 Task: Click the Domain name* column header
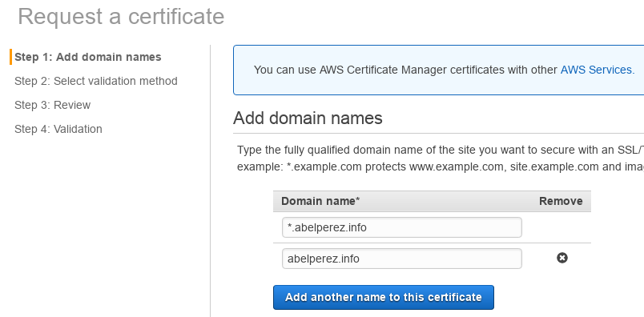click(320, 201)
